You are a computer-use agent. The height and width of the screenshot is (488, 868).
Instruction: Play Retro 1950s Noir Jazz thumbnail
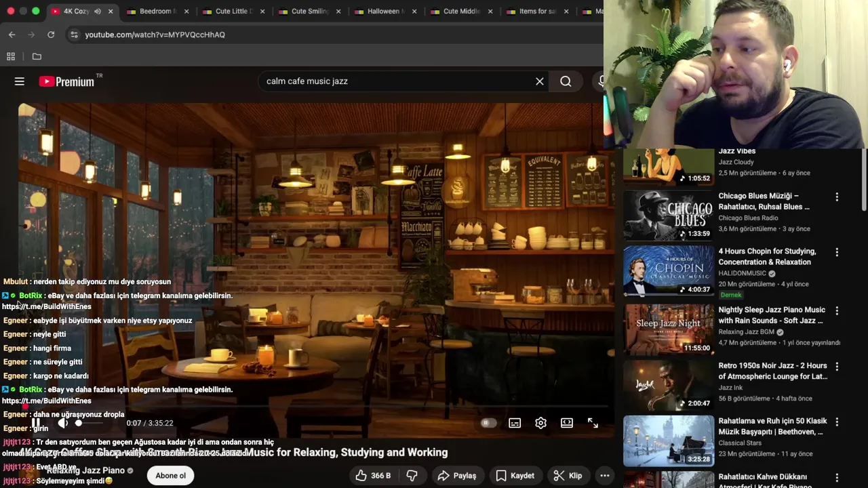coord(668,385)
